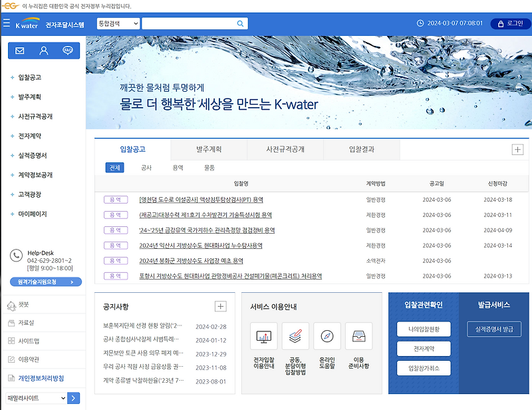Open the envelope mail icon in sidebar
The height and width of the screenshot is (410, 532).
(x=20, y=50)
